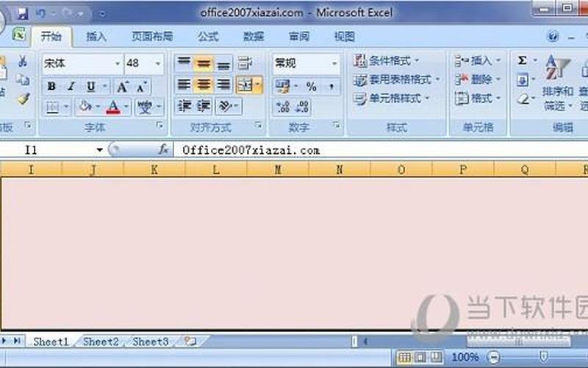This screenshot has width=588, height=368.
Task: Open the 删除 cells dropdown
Action: coord(478,79)
